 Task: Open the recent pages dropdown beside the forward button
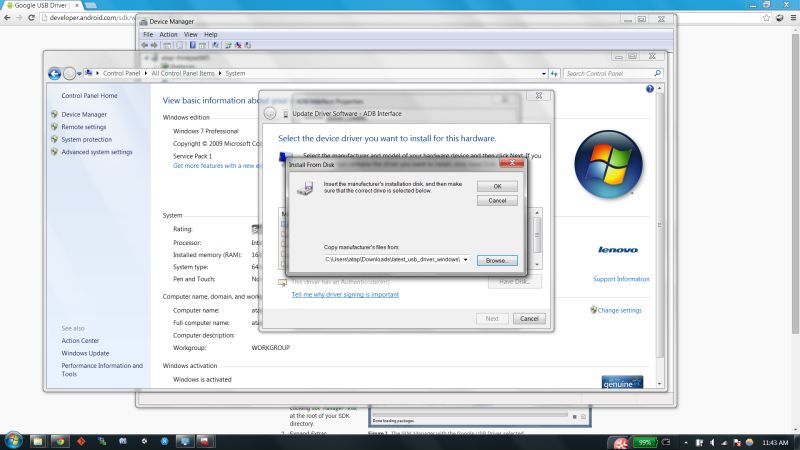pyautogui.click(x=79, y=74)
